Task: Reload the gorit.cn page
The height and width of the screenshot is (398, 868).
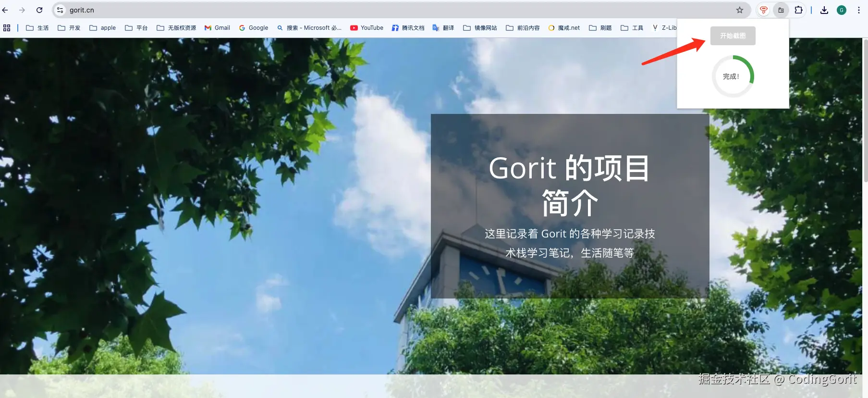Action: [x=39, y=10]
